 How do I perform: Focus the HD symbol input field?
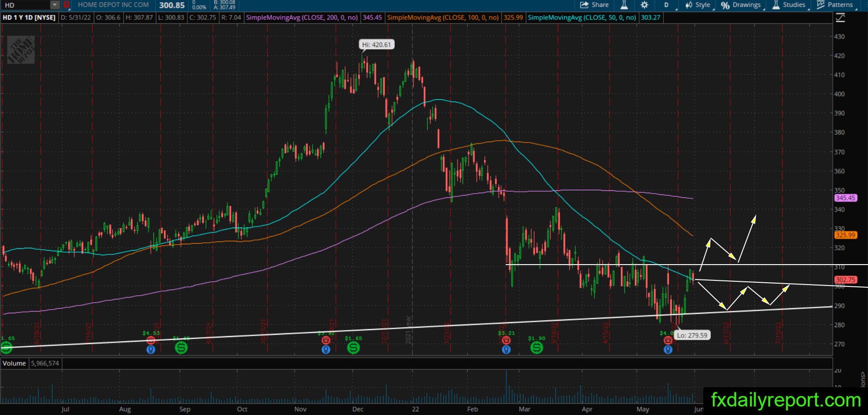click(26, 5)
